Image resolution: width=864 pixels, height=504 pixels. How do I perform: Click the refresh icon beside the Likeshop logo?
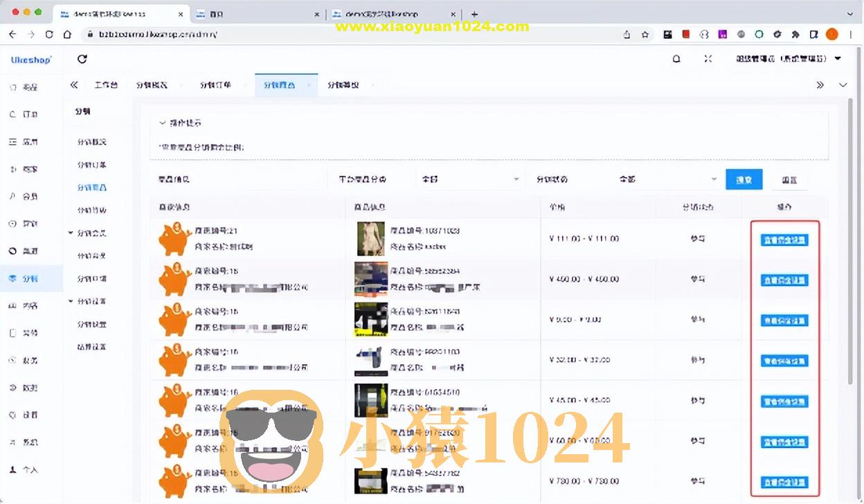82,60
